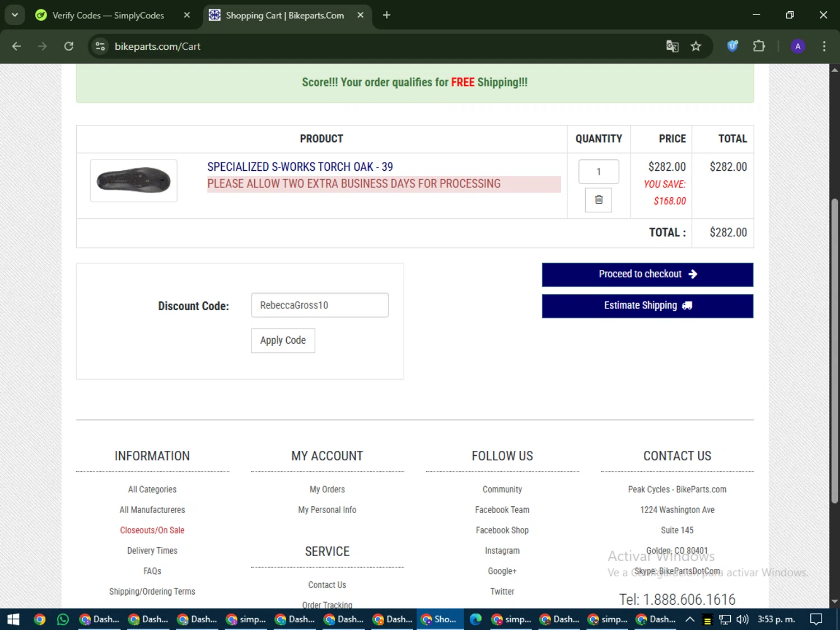Go back to the previous page
Screen dimensions: 840x630
pyautogui.click(x=16, y=46)
